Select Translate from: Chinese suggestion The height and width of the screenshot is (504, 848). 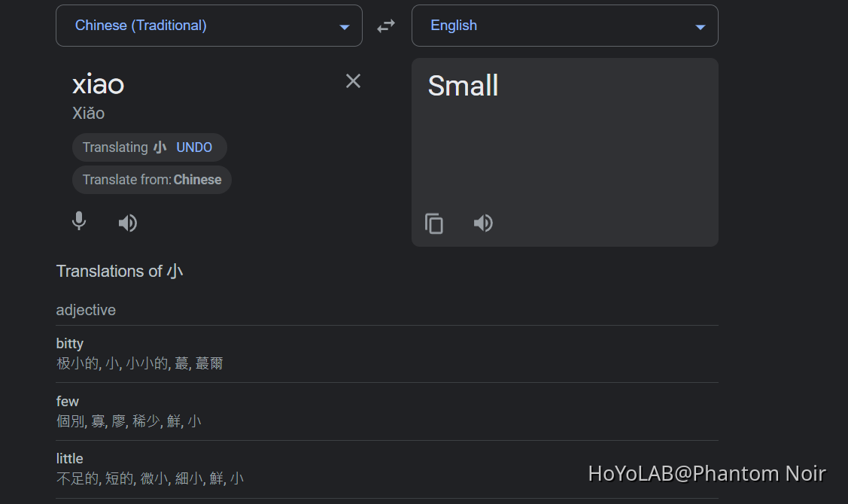[x=151, y=180]
